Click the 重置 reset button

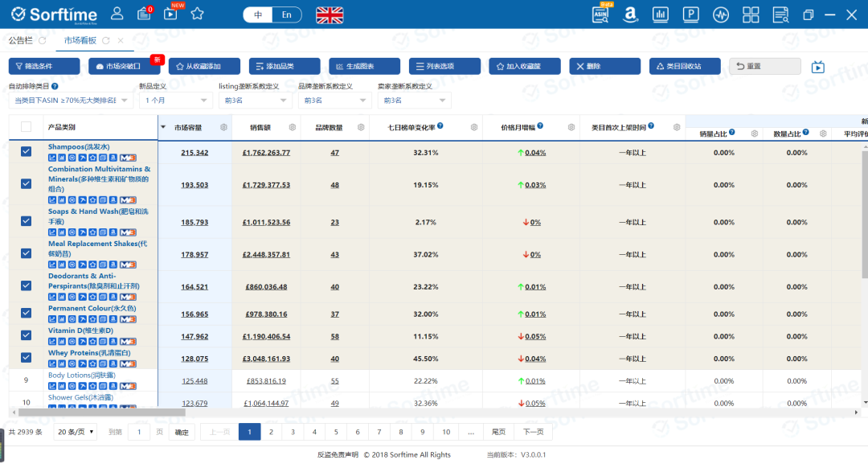765,66
